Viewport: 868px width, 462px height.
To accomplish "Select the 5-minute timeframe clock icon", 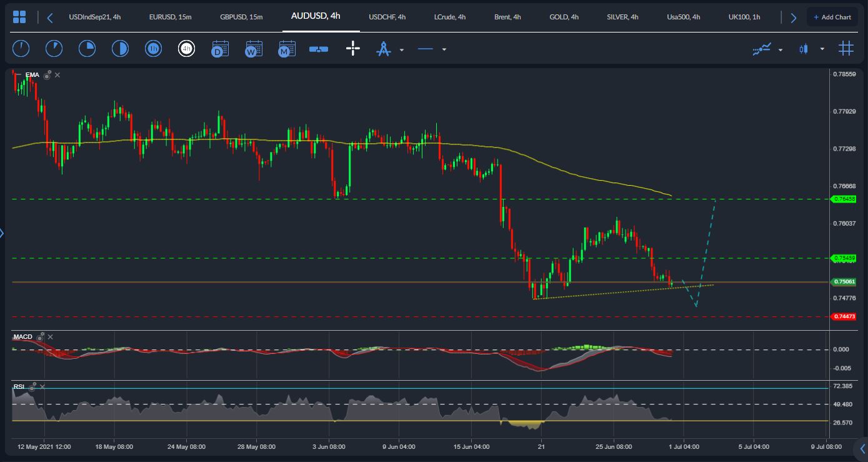I will click(x=54, y=48).
